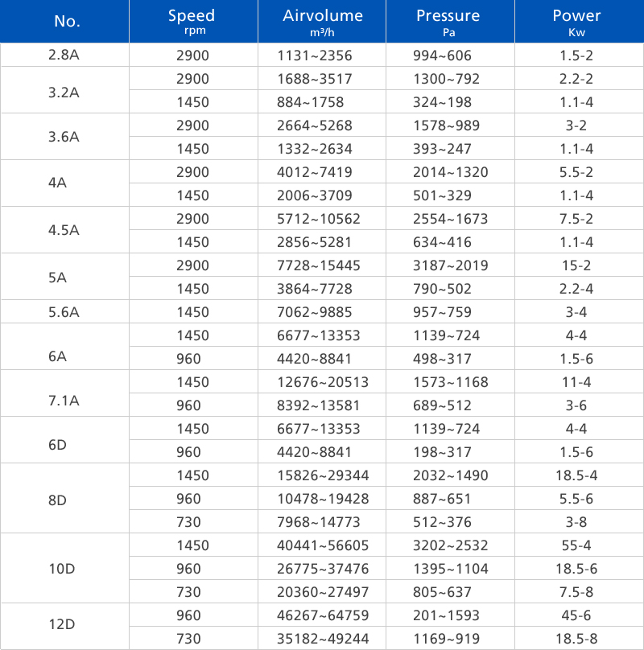Image resolution: width=644 pixels, height=650 pixels.
Task: Click the Speed rpm column header
Action: point(192,22)
